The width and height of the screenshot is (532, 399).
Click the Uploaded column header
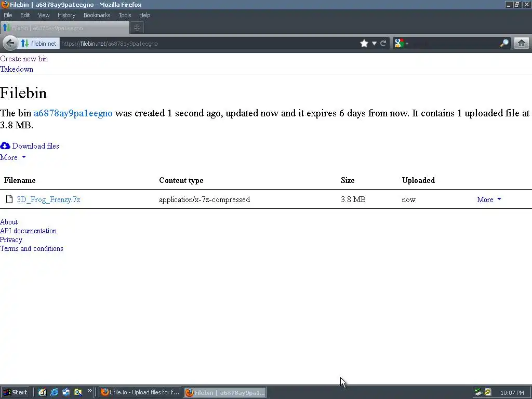pos(418,180)
